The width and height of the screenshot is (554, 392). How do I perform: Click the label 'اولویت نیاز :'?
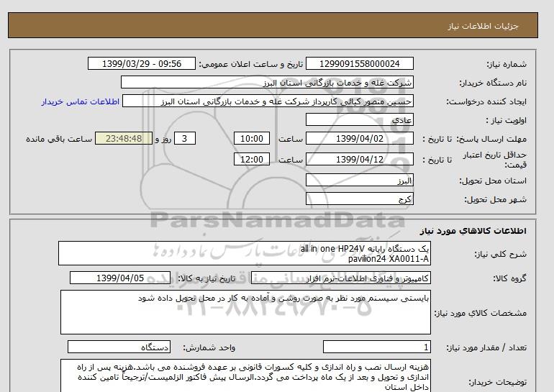click(x=507, y=120)
